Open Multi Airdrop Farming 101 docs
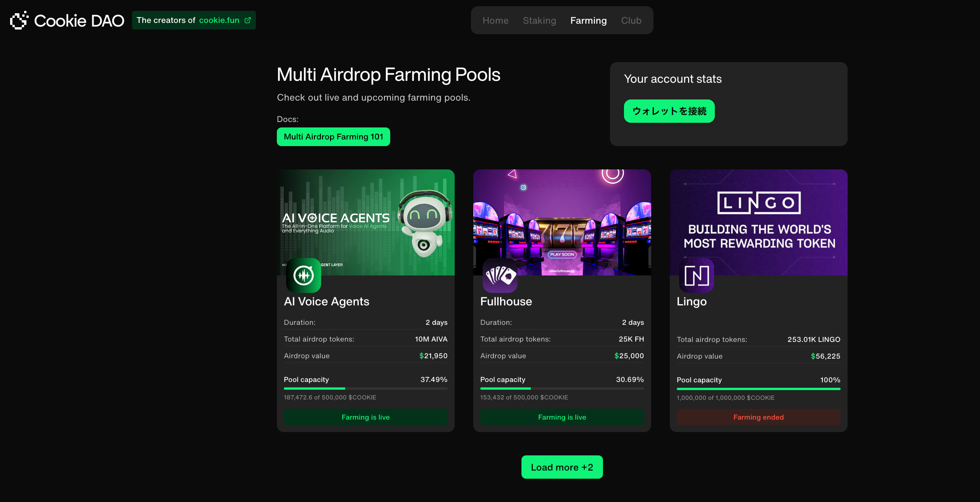Viewport: 980px width, 502px height. tap(333, 136)
